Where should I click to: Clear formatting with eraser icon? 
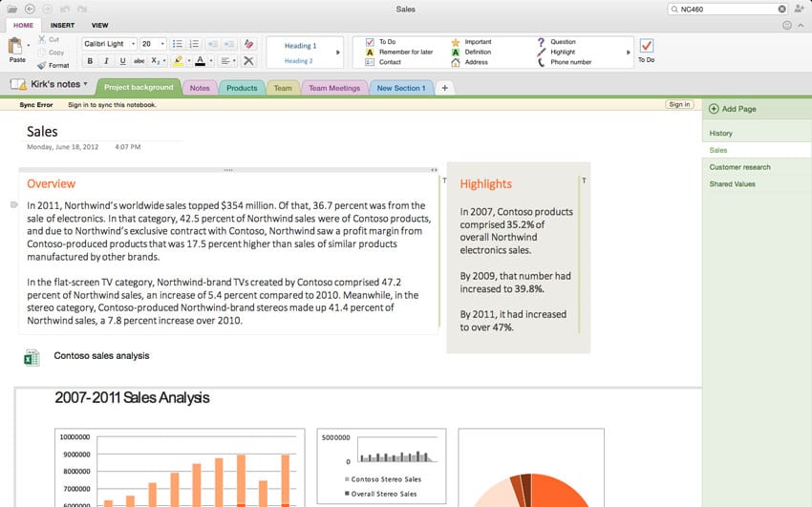(249, 44)
